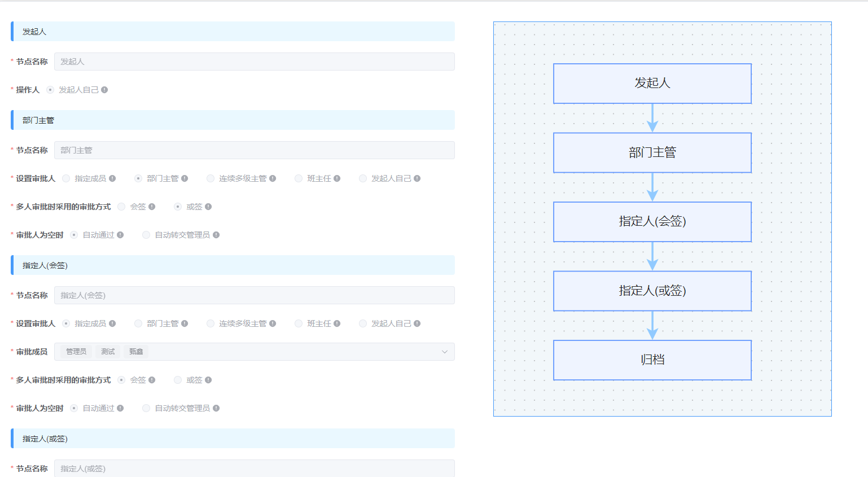Select 指定成员 radio in 部门主管 section
This screenshot has width=868, height=477.
pyautogui.click(x=65, y=178)
